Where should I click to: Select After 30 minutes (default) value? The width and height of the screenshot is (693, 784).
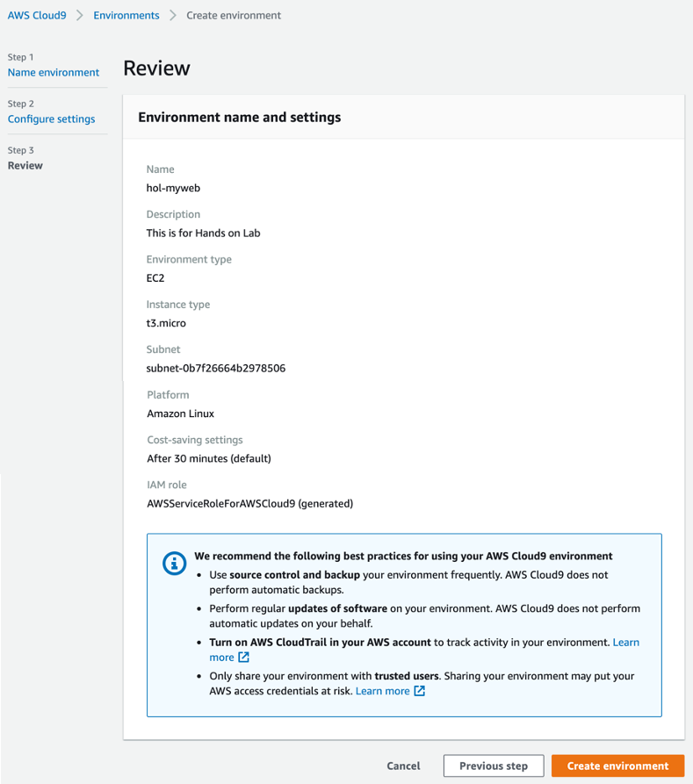[209, 458]
